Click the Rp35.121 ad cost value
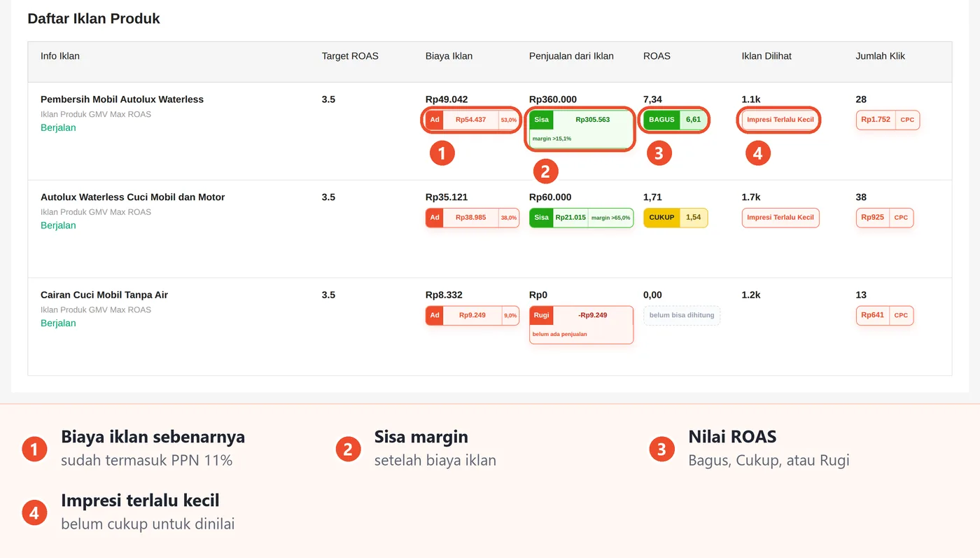Image resolution: width=980 pixels, height=558 pixels. click(447, 197)
